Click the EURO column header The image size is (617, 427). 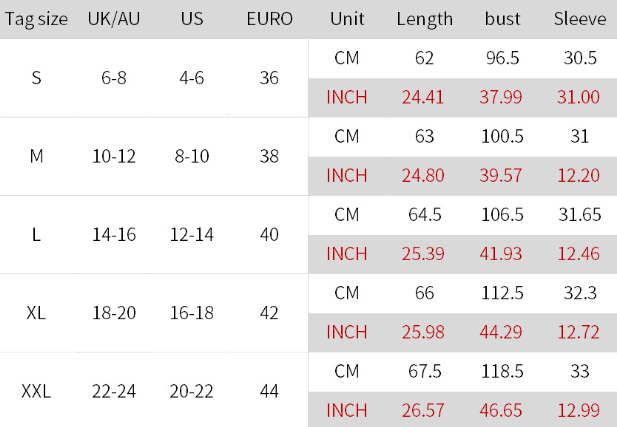[270, 18]
